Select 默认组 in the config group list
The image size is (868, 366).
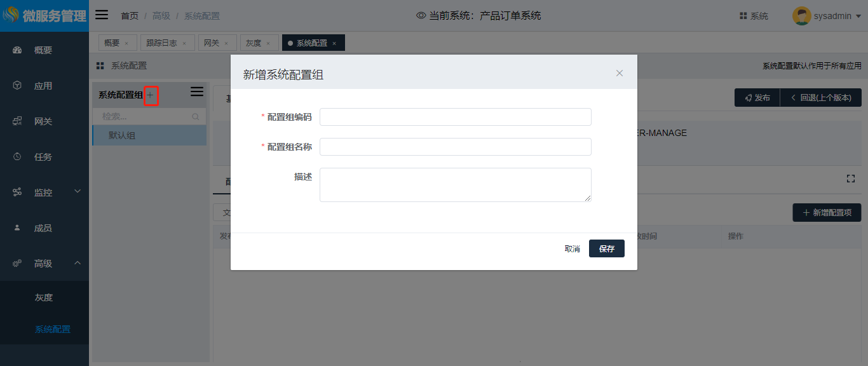coord(122,135)
